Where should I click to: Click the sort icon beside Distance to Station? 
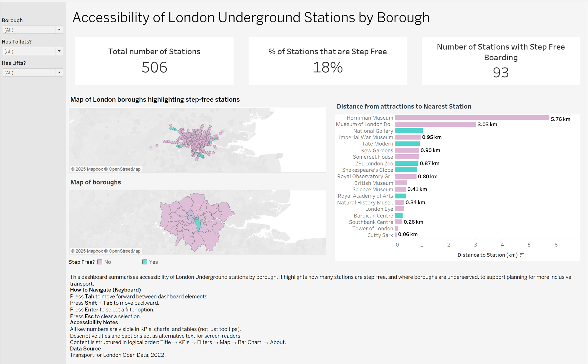coord(522,255)
